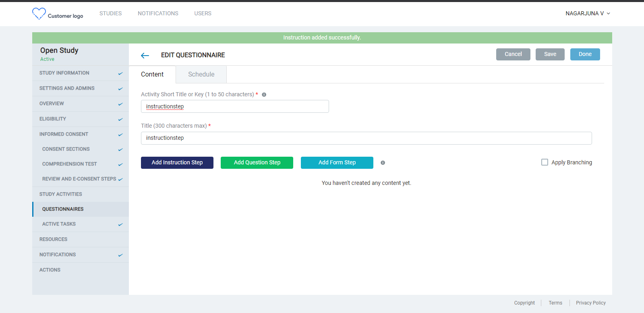Open the Resources section
Screen dimensions: 644x313
click(x=81, y=240)
